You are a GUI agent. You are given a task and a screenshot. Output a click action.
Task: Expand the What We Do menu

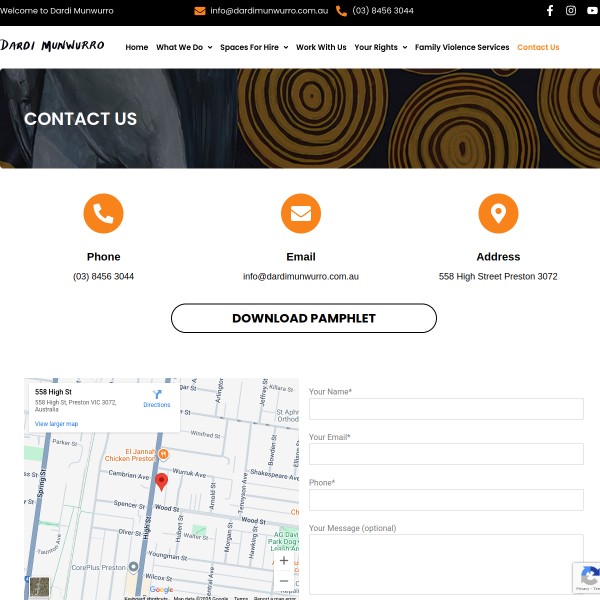tap(184, 47)
